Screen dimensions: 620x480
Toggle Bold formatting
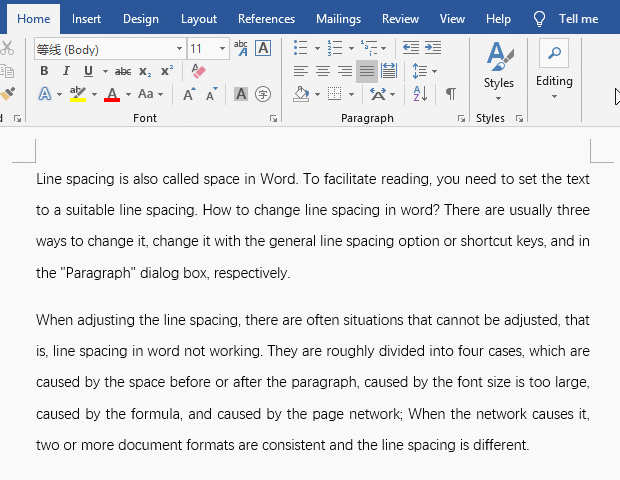tap(44, 71)
